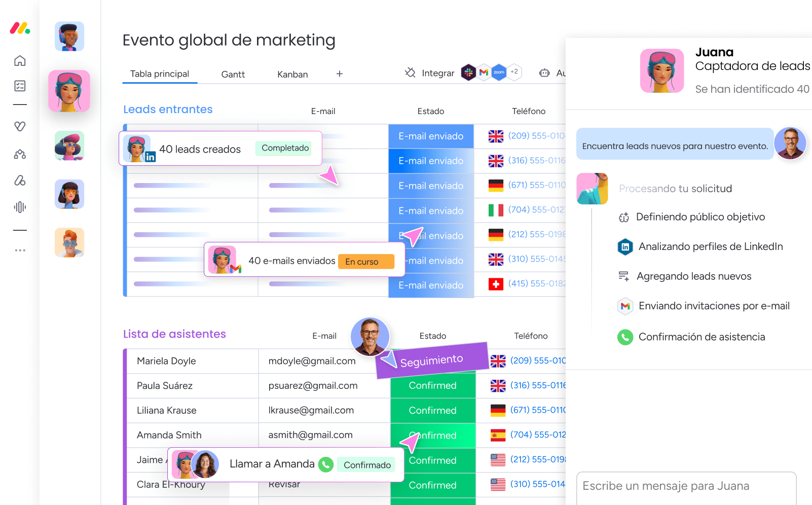Open the Zoom integration icon
Image resolution: width=812 pixels, height=505 pixels.
499,73
